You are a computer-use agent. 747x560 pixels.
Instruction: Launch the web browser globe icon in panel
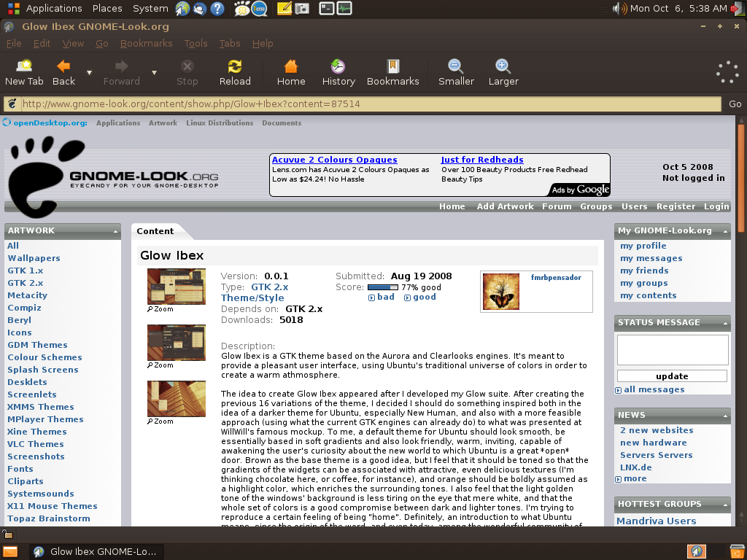click(x=182, y=9)
